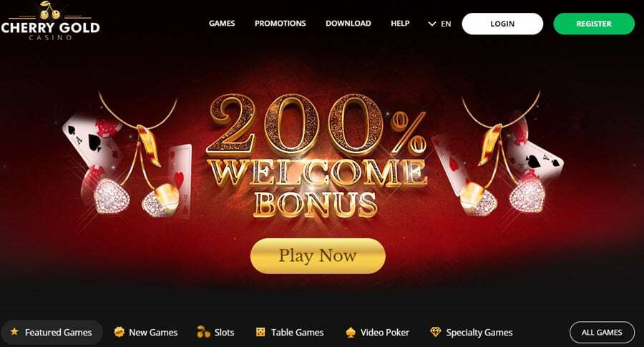Click the cherry icon beside Slots
Image resolution: width=644 pixels, height=347 pixels.
tap(203, 332)
